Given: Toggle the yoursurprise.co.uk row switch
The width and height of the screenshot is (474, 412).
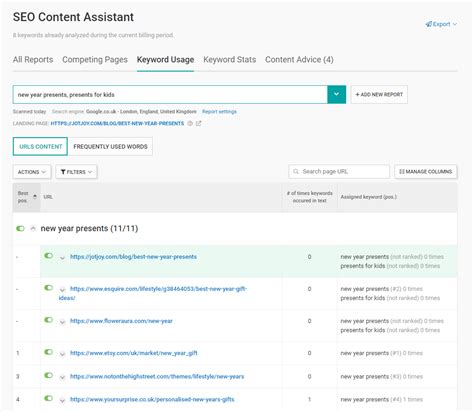Looking at the screenshot, I should [49, 398].
